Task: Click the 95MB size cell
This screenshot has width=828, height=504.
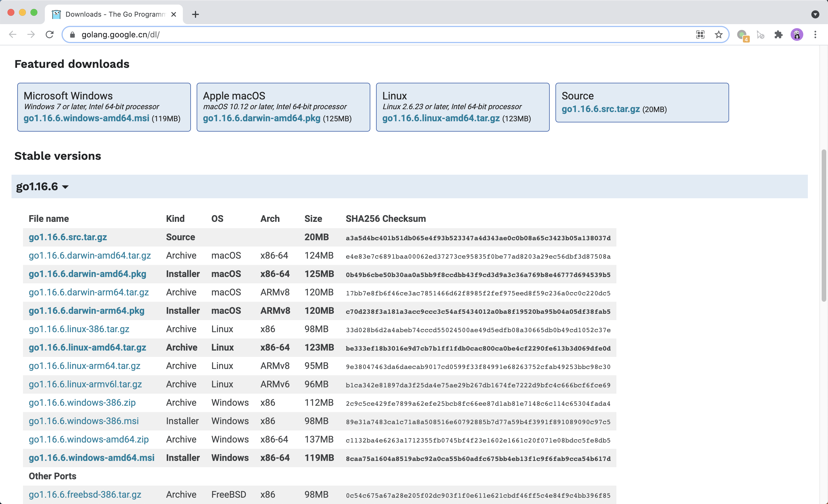Action: [317, 366]
